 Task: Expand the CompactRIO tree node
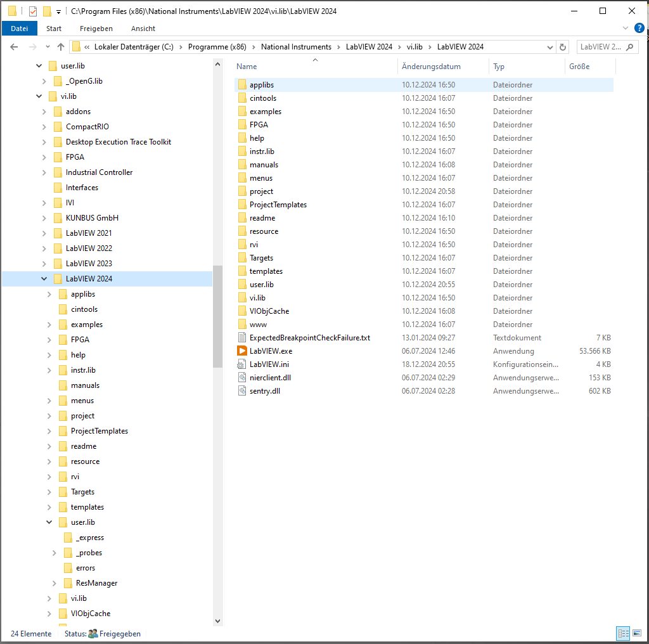[x=44, y=127]
